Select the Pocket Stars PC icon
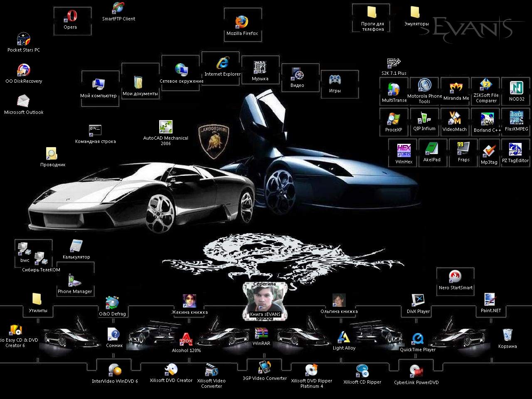This screenshot has height=399, width=532. point(24,39)
